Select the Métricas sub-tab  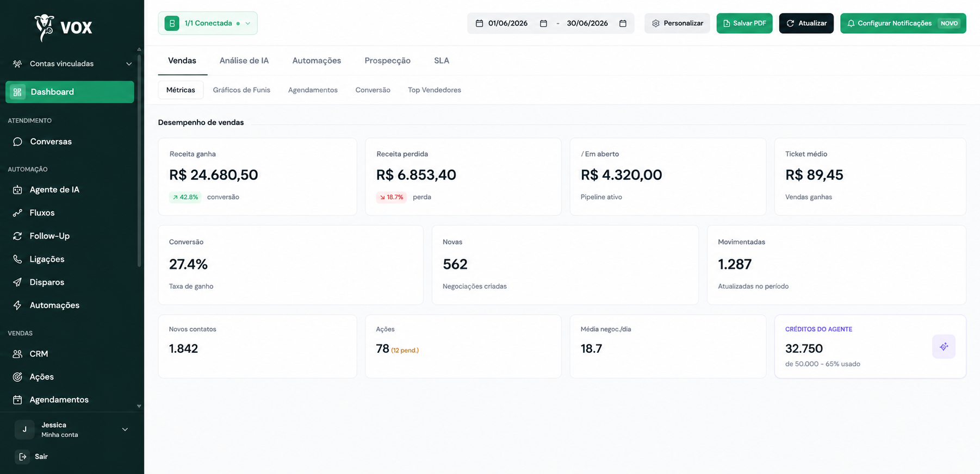[181, 90]
